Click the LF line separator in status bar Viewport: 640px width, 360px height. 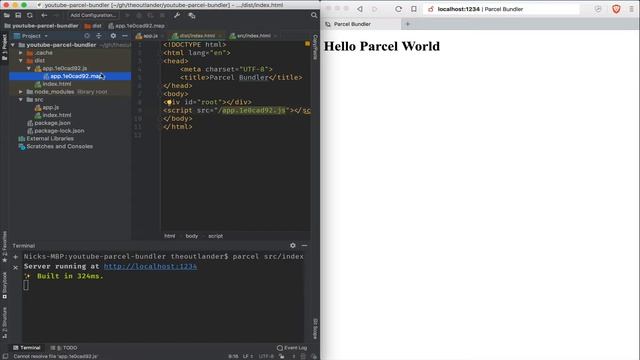point(248,356)
